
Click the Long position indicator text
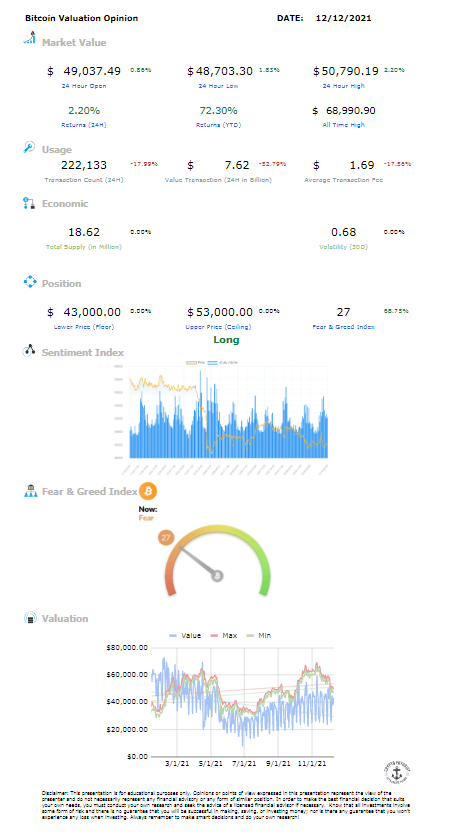(x=226, y=340)
